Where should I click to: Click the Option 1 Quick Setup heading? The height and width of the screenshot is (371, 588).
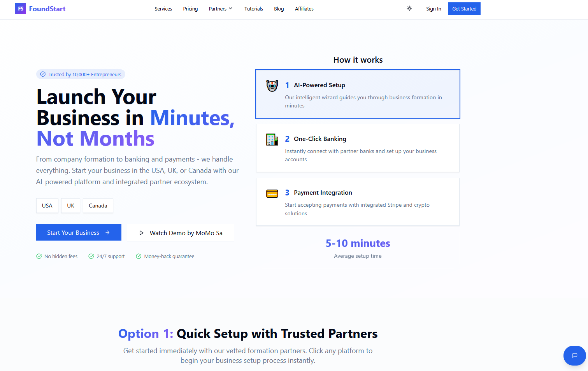click(x=248, y=334)
